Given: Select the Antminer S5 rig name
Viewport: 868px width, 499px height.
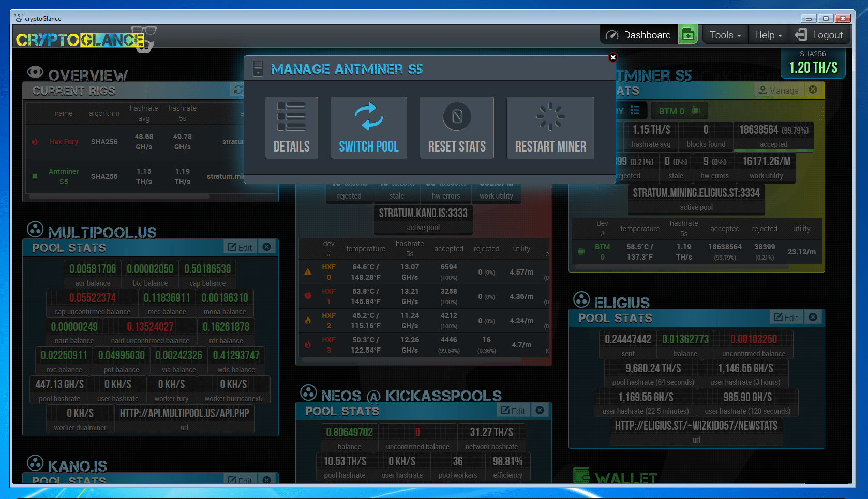Looking at the screenshot, I should [64, 176].
